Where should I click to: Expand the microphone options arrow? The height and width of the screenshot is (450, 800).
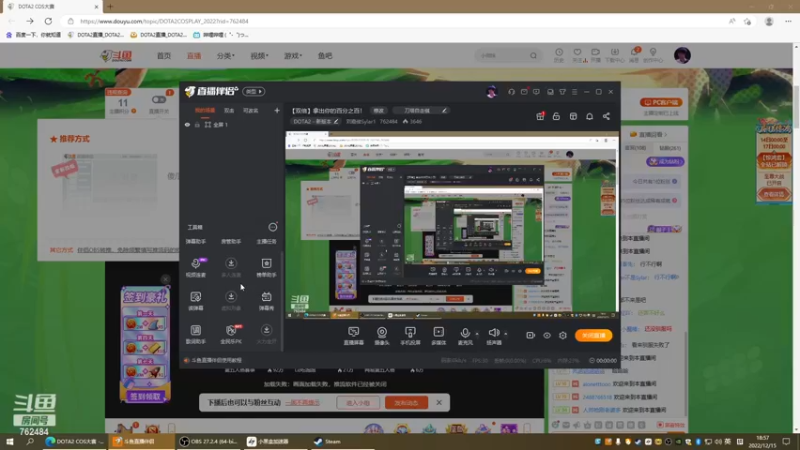tap(477, 334)
